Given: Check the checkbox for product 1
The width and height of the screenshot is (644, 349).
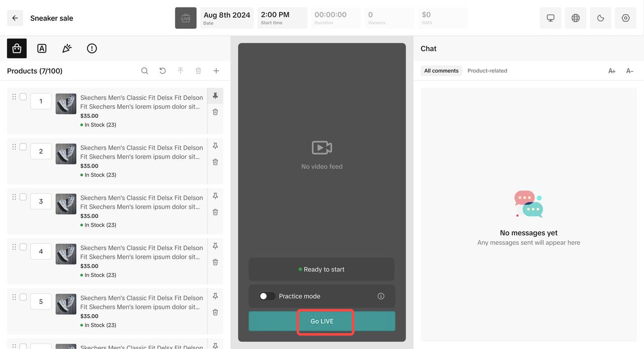Looking at the screenshot, I should (23, 97).
